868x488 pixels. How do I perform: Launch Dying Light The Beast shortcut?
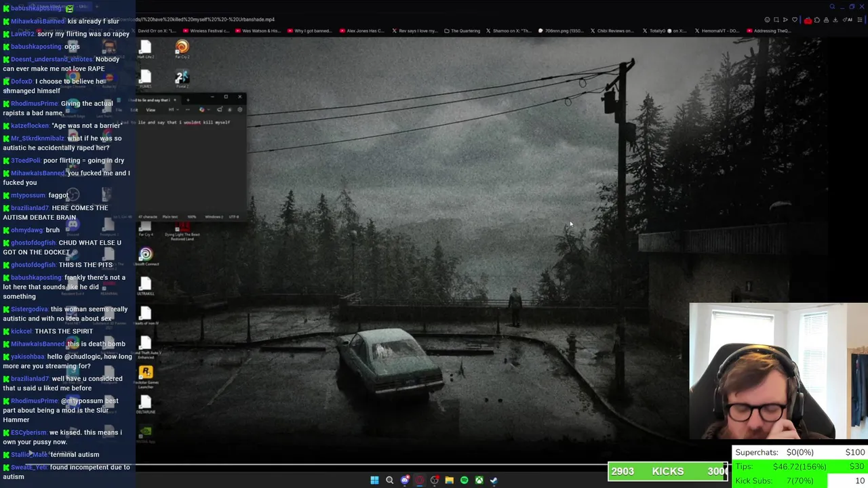pos(182,230)
